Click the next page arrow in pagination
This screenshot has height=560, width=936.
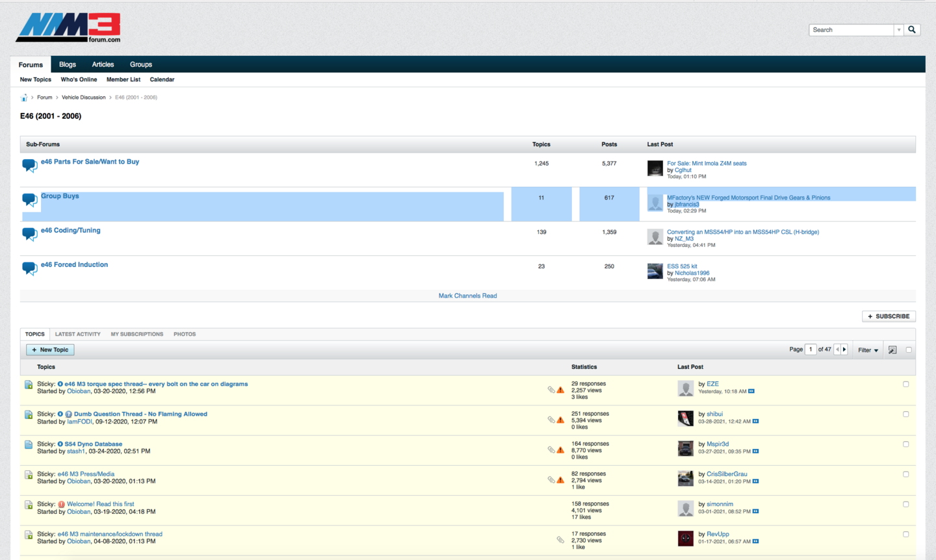(x=845, y=350)
